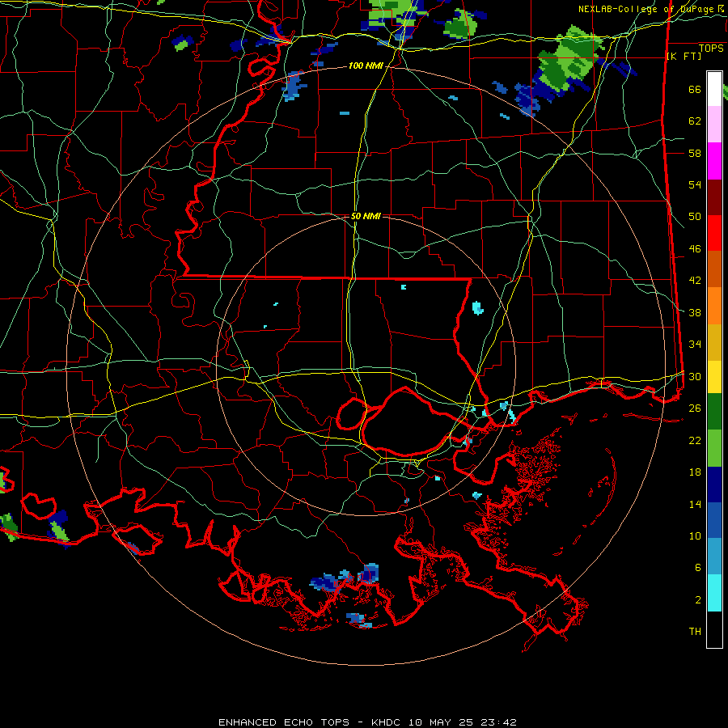This screenshot has width=728, height=728.
Task: Click the medium blue legend swatch
Action: (x=714, y=520)
